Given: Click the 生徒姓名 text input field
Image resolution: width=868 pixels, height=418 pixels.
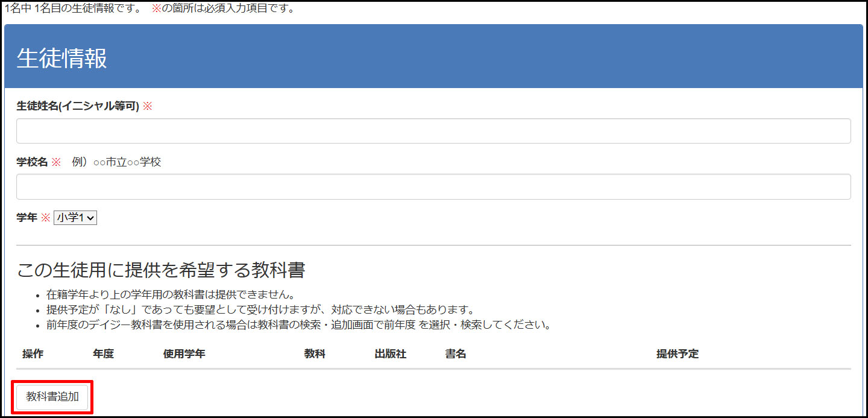Looking at the screenshot, I should [433, 131].
